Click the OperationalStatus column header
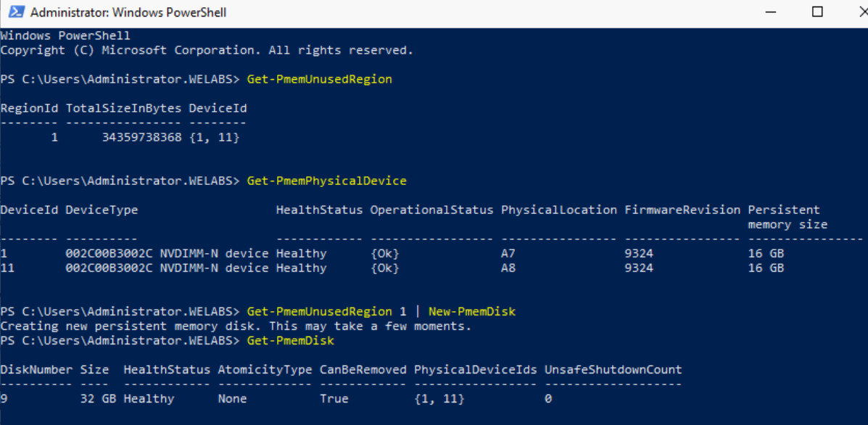 pyautogui.click(x=431, y=210)
